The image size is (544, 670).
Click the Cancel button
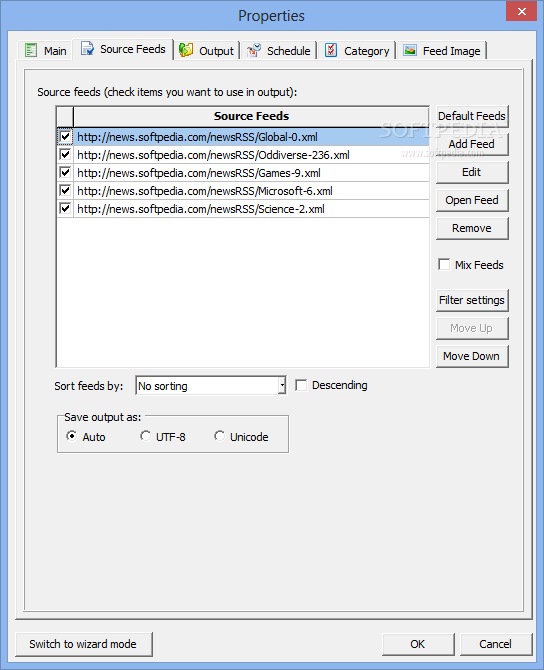[x=496, y=644]
